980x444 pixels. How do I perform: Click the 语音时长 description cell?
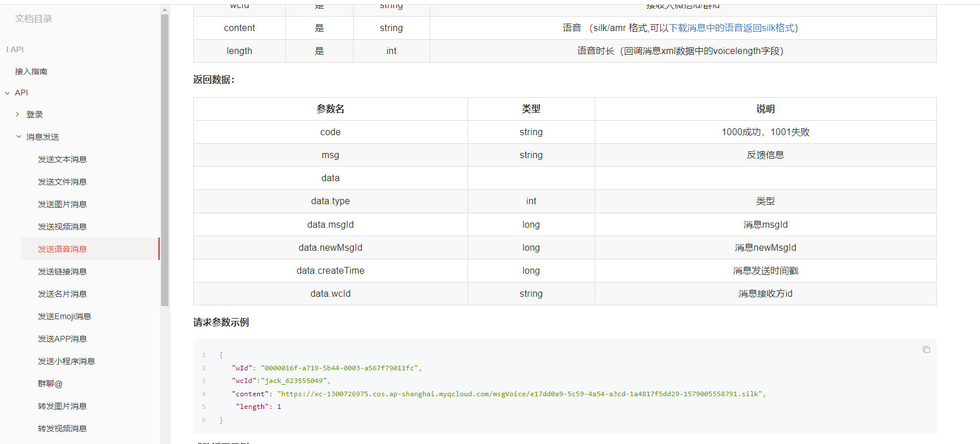[x=683, y=51]
